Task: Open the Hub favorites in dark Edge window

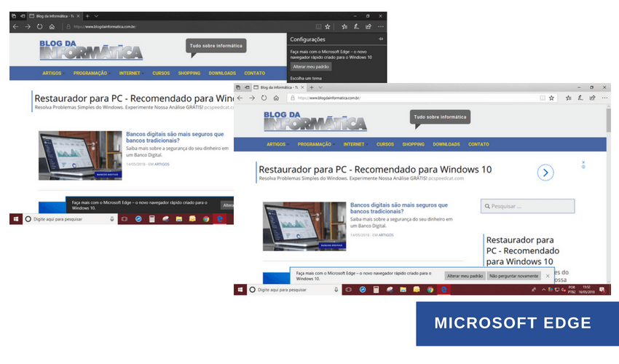Action: [344, 27]
